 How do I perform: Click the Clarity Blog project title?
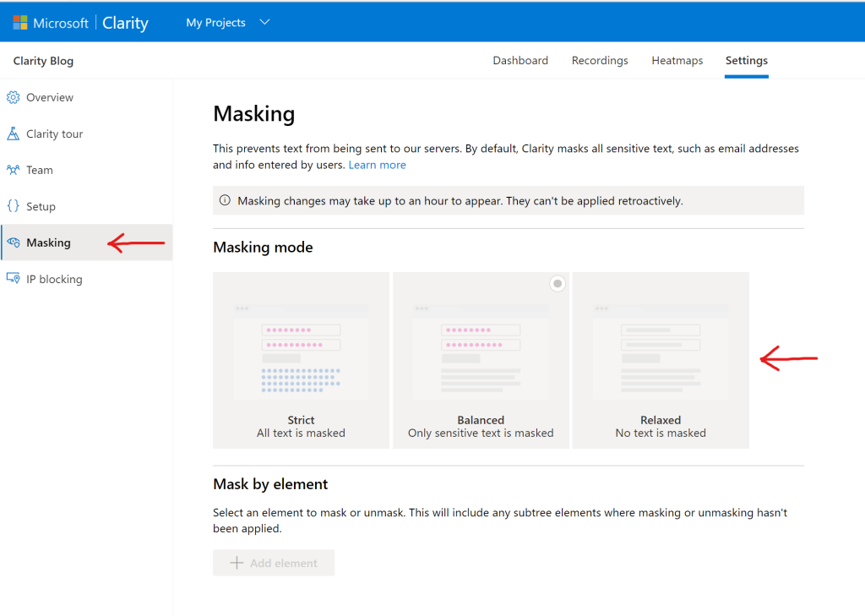[43, 61]
